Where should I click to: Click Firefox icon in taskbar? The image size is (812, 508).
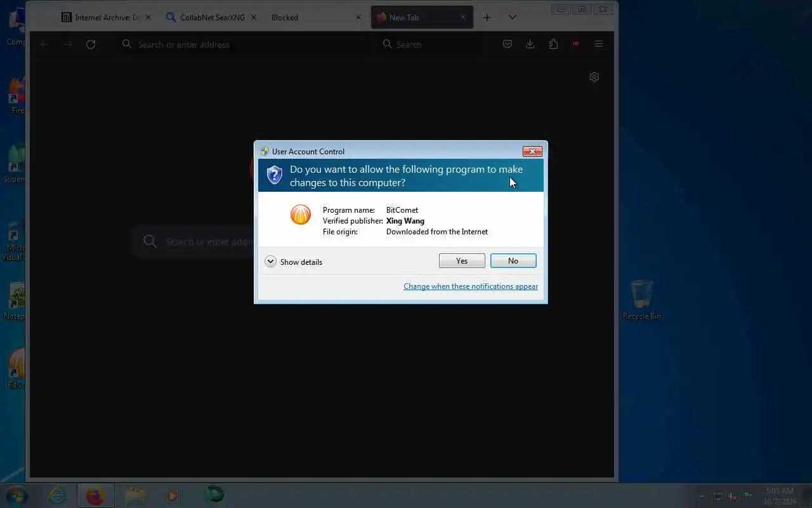coord(96,495)
